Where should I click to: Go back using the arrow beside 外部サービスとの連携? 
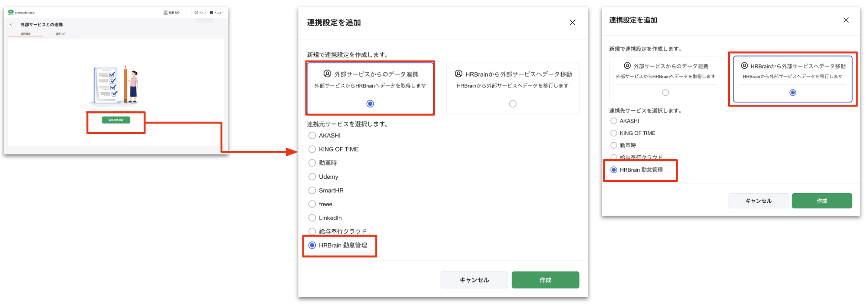pyautogui.click(x=11, y=25)
